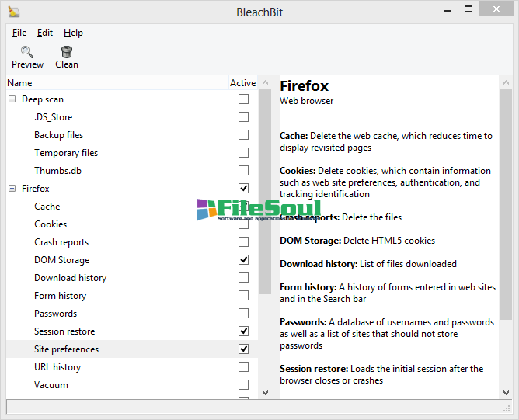Click the 'Web browser' subtitle text
This screenshot has width=519, height=420.
point(306,101)
